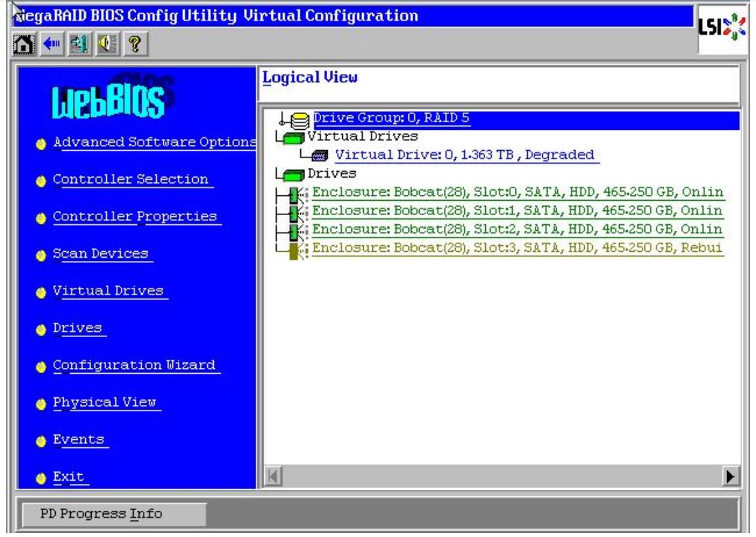The width and height of the screenshot is (756, 537).
Task: Click the green Drives folder icon
Action: (x=294, y=174)
